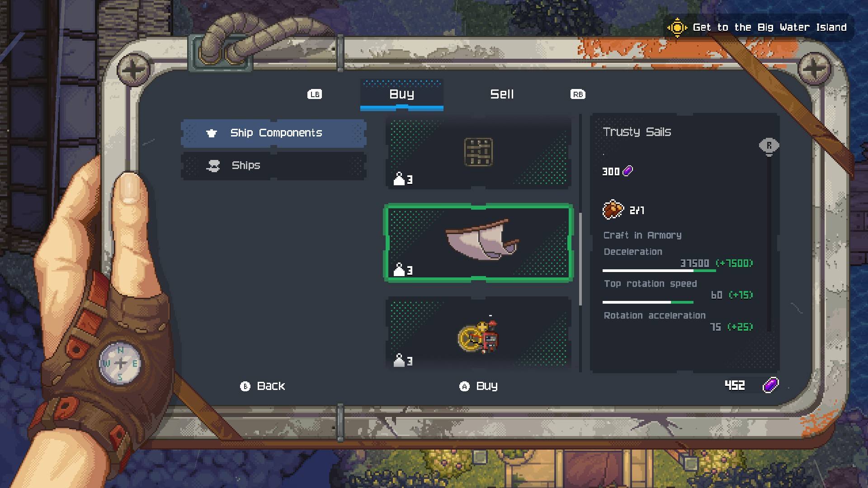Switch to the Buy tab

coord(401,94)
